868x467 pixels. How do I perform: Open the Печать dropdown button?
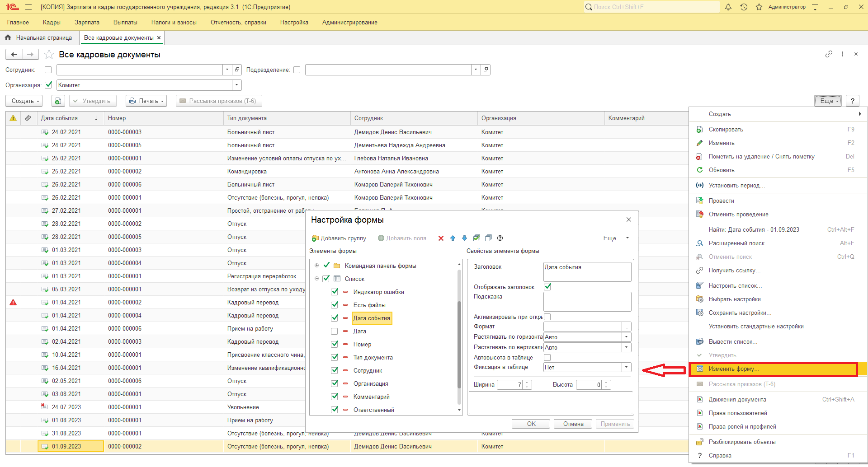tap(146, 101)
